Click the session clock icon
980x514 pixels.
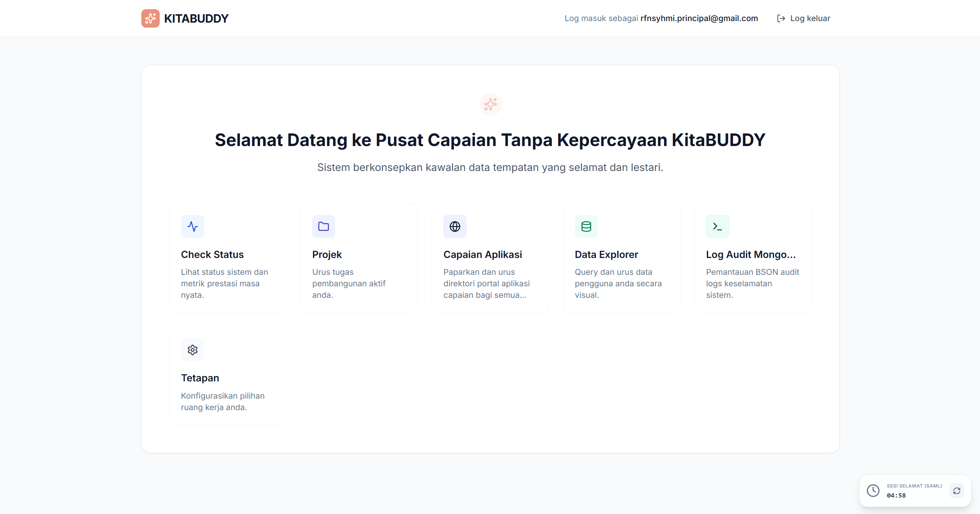tap(873, 491)
